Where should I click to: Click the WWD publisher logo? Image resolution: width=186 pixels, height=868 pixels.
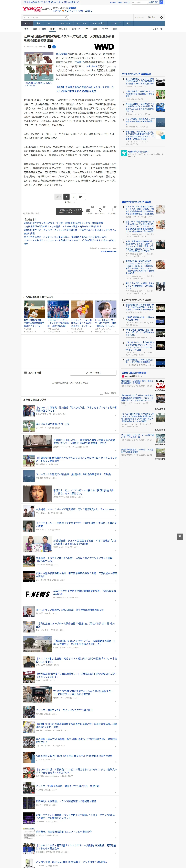pos(104,47)
